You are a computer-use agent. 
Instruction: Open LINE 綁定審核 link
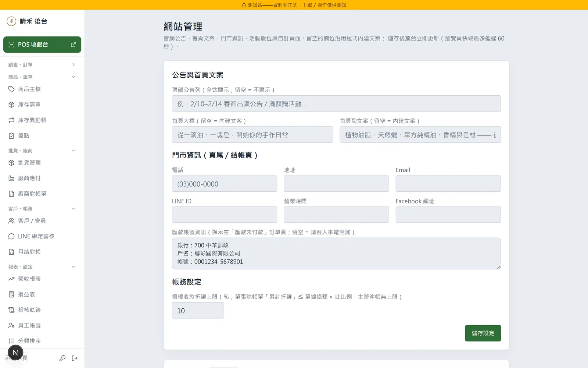pyautogui.click(x=42, y=236)
